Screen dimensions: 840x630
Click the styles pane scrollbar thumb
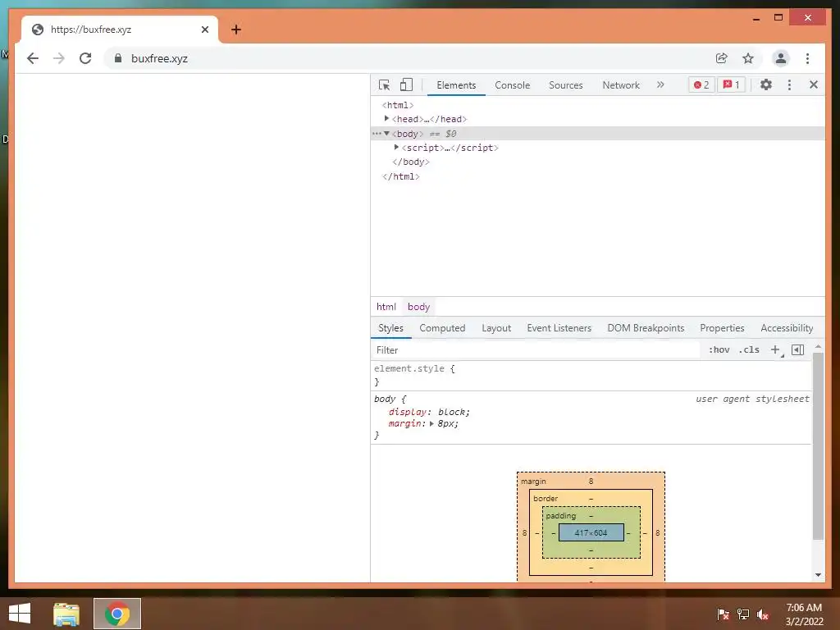click(818, 445)
